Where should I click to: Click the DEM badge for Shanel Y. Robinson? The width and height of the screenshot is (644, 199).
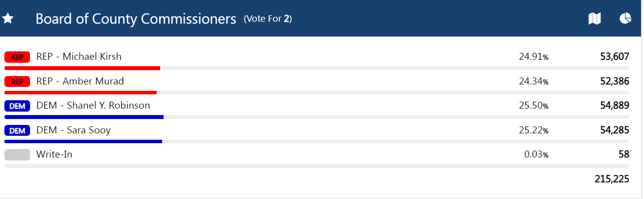[17, 106]
